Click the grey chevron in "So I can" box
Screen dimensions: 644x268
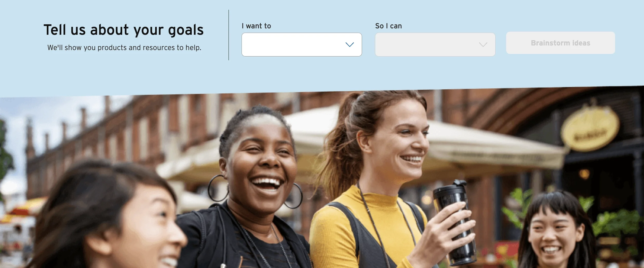(483, 45)
